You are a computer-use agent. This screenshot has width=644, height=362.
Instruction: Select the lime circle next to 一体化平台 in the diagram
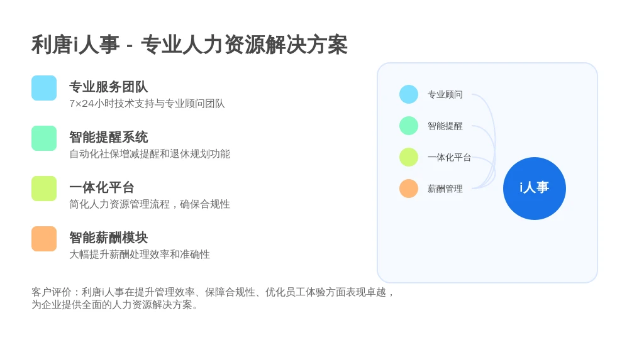pos(409,157)
